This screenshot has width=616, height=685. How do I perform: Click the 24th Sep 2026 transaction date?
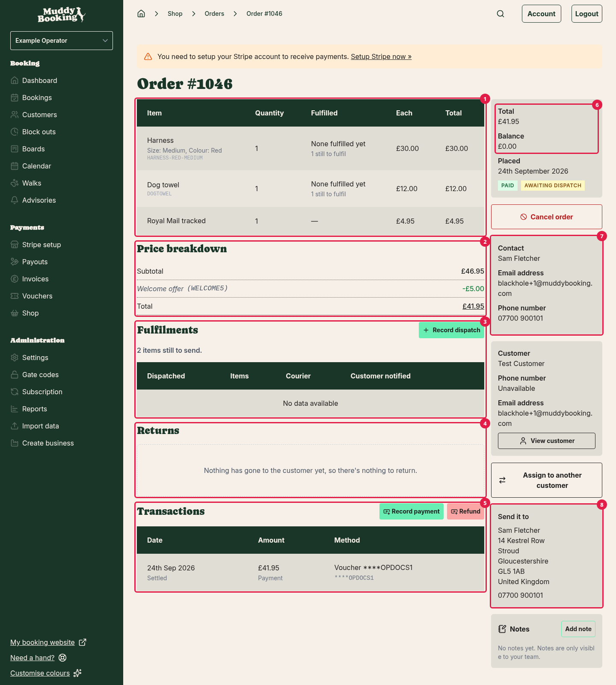pos(171,568)
